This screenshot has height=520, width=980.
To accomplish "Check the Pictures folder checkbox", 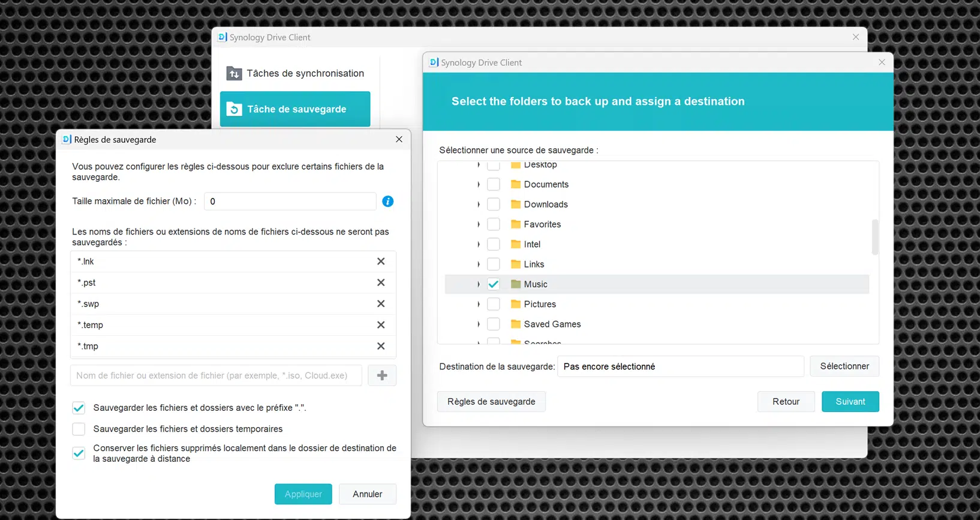I will click(x=494, y=304).
